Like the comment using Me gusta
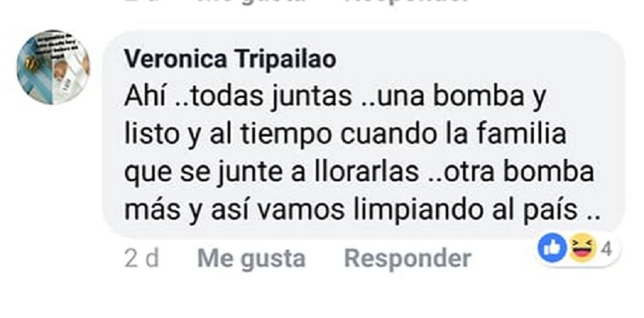 pyautogui.click(x=251, y=259)
